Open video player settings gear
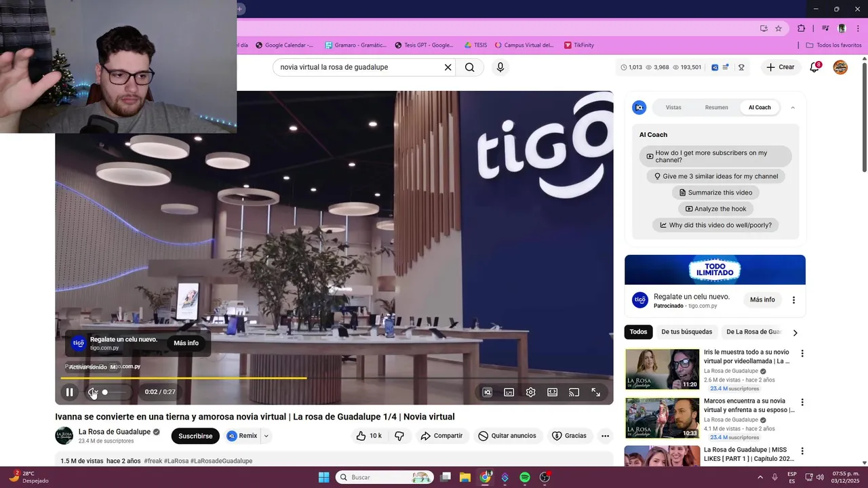 tap(530, 392)
